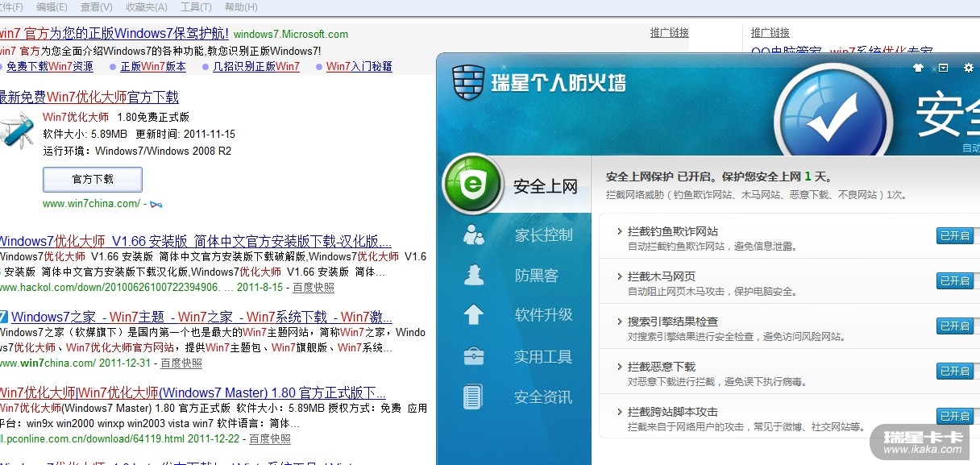Open the skin (shirt) icon in firewall

(918, 69)
